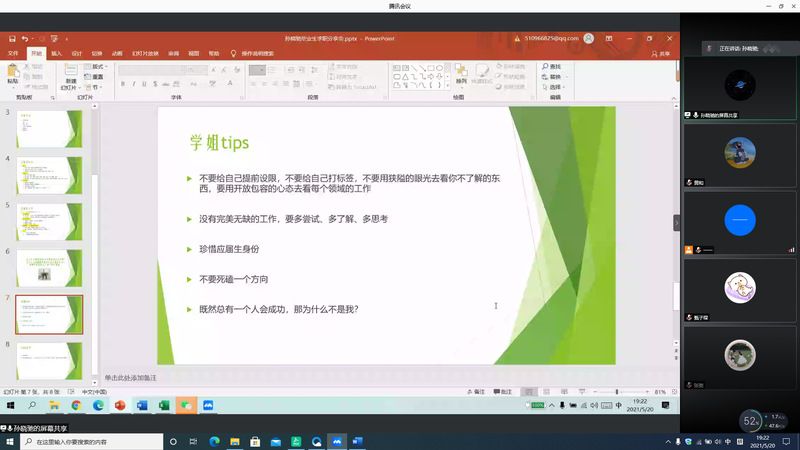This screenshot has width=800, height=450.
Task: Switch to Reading view in status bar
Action: pyautogui.click(x=564, y=392)
